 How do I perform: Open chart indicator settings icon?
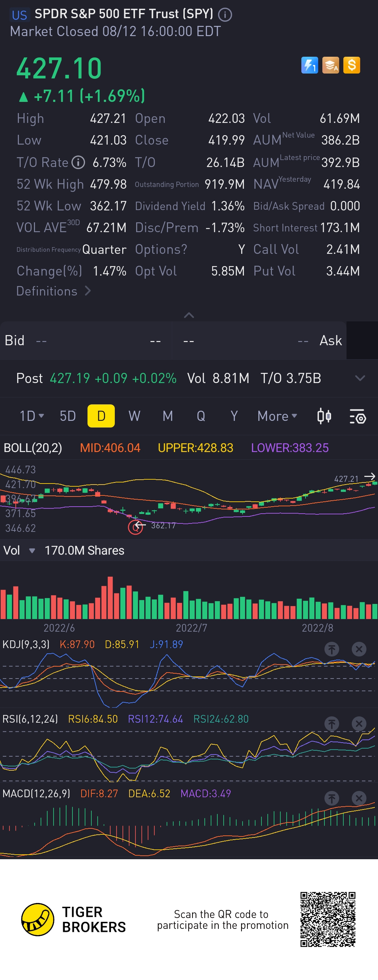coord(357,416)
